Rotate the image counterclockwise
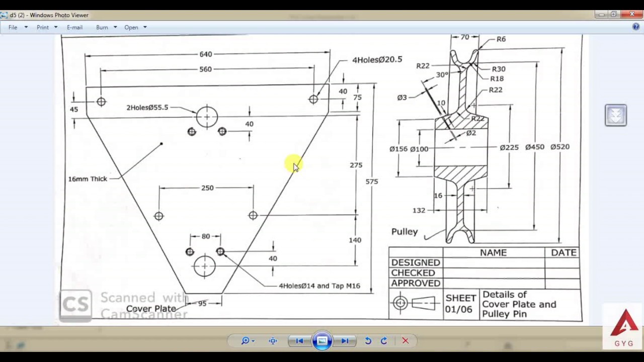 (368, 341)
